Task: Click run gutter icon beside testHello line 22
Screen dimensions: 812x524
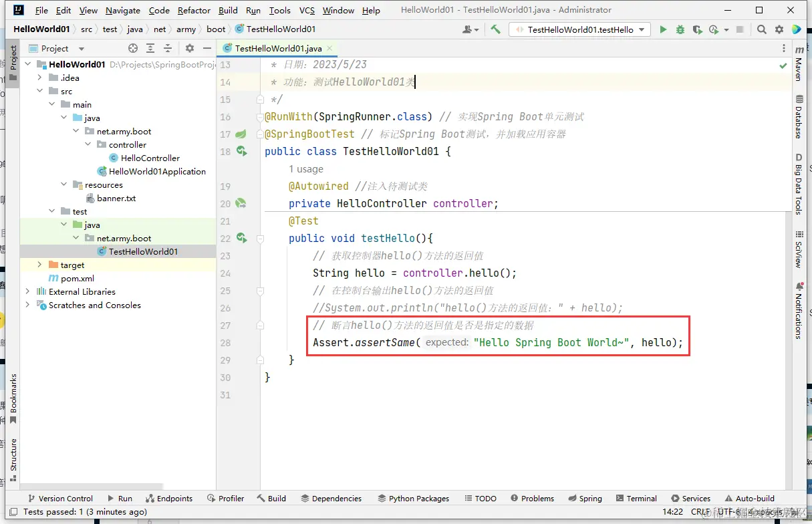Action: pos(241,238)
